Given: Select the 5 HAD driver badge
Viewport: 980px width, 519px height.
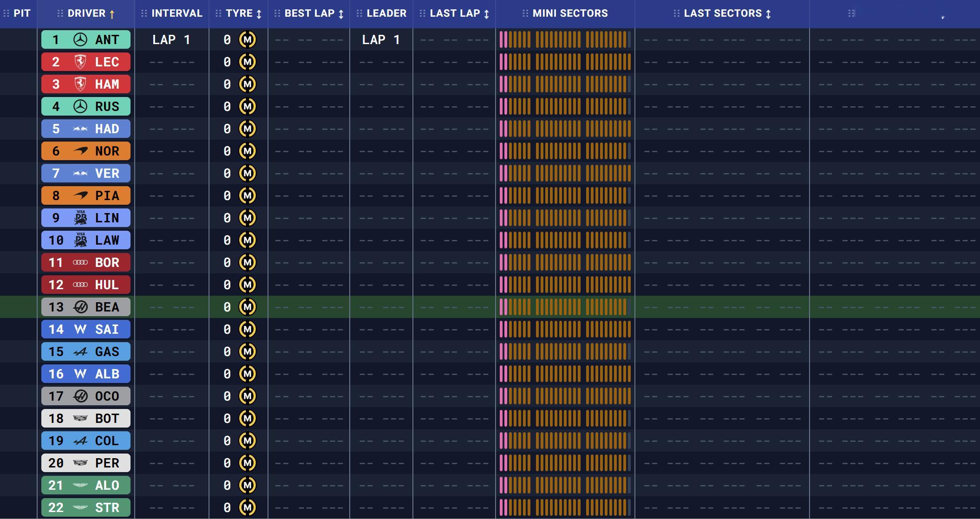Looking at the screenshot, I should (86, 129).
